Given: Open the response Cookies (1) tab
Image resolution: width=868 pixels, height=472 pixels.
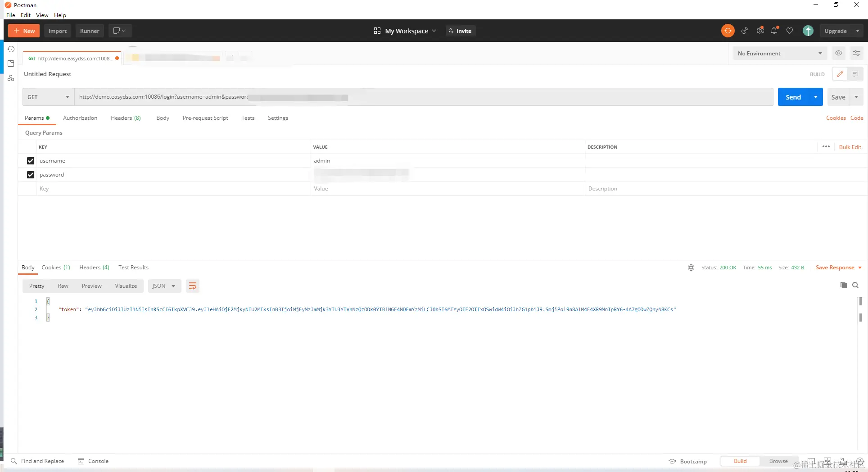Looking at the screenshot, I should tap(56, 268).
